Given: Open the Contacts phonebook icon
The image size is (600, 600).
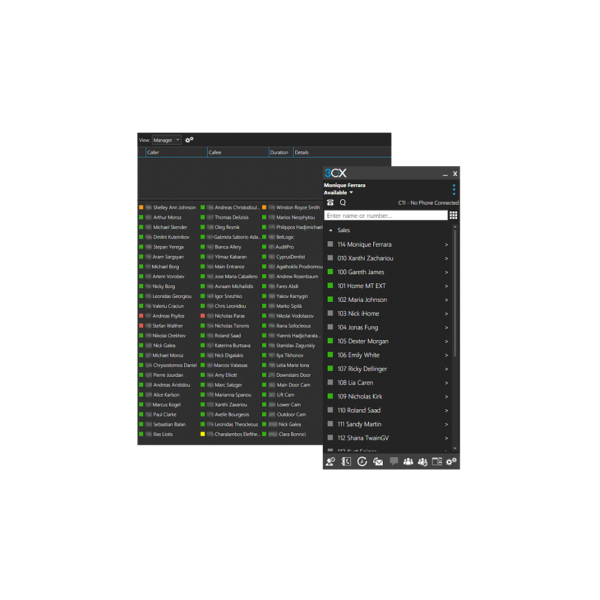Looking at the screenshot, I should pos(346,461).
